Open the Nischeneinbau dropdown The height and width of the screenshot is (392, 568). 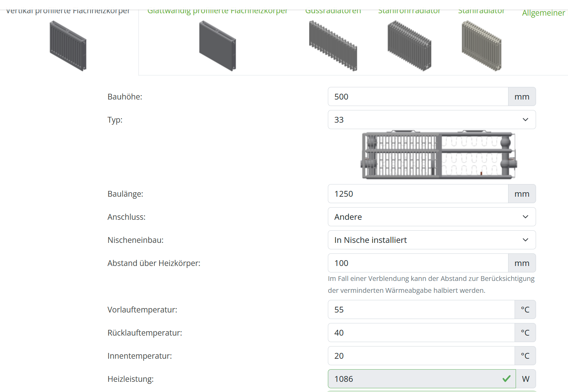click(x=432, y=240)
